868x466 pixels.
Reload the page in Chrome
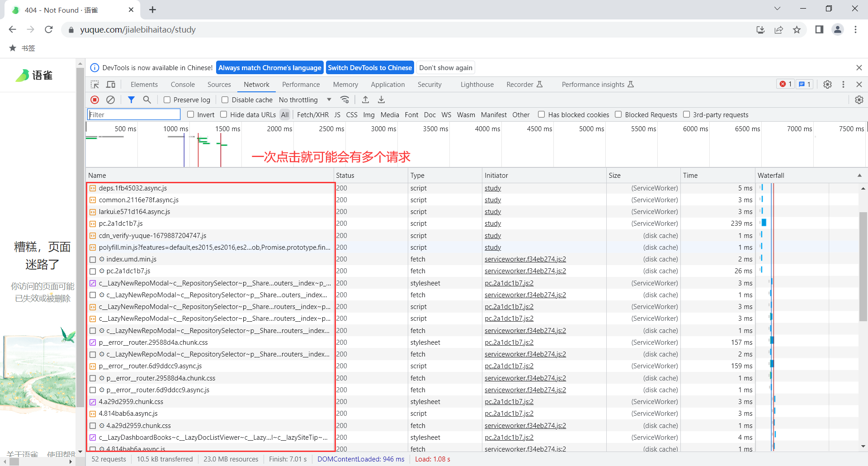49,29
